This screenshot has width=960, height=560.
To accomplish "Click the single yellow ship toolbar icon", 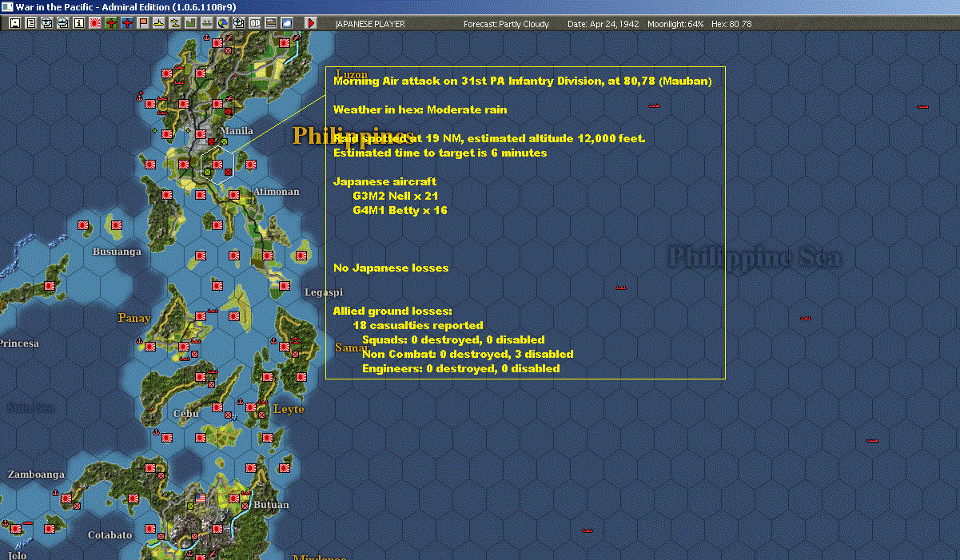I will (159, 23).
